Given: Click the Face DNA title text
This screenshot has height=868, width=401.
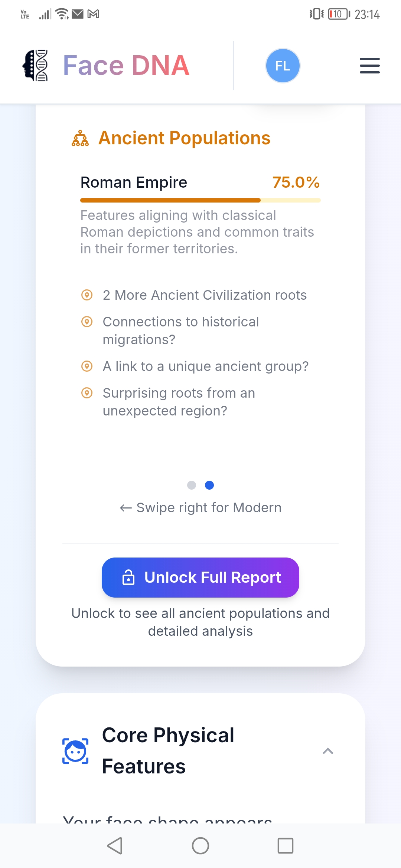Looking at the screenshot, I should click(x=126, y=65).
